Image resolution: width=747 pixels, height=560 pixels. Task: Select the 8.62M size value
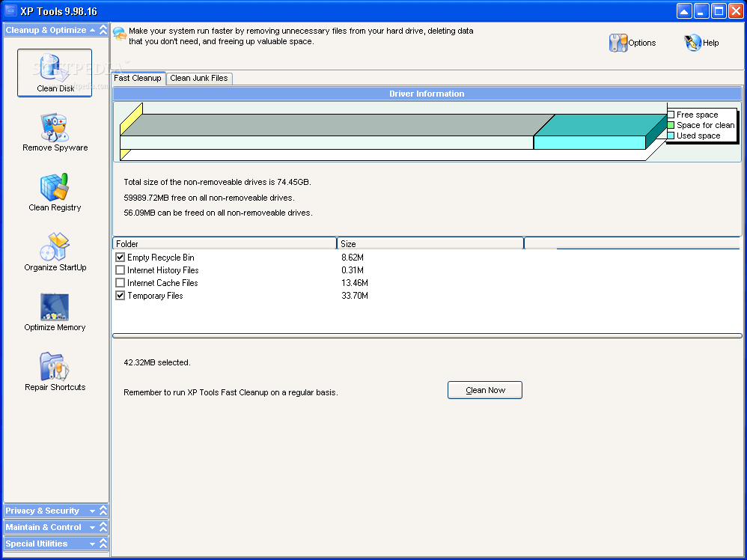[353, 258]
